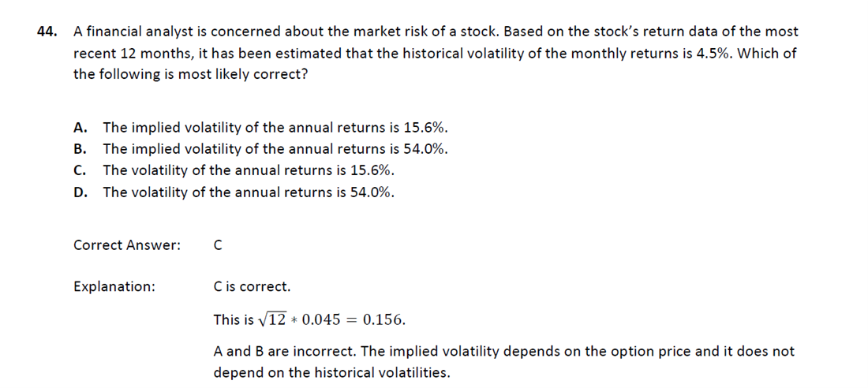
Task: Click the 'Correct Answer:' label
Action: coord(127,245)
